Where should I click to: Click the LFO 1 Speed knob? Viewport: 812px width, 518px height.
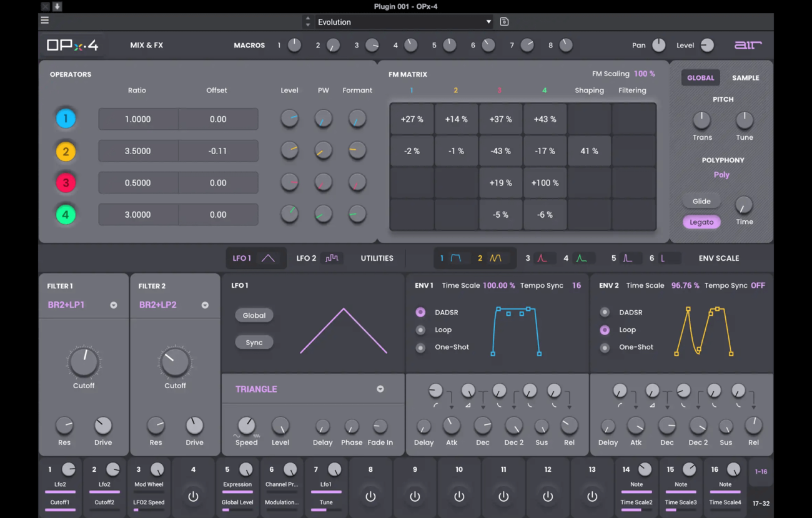click(246, 426)
